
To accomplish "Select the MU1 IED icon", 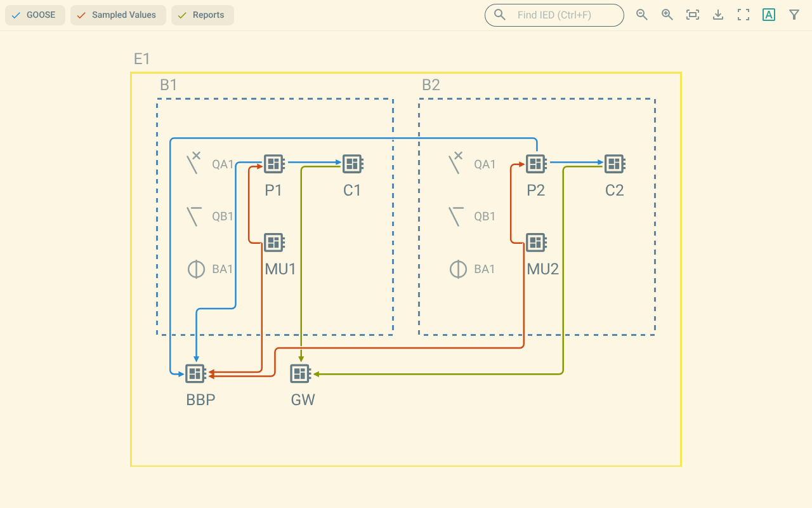I will 274,242.
